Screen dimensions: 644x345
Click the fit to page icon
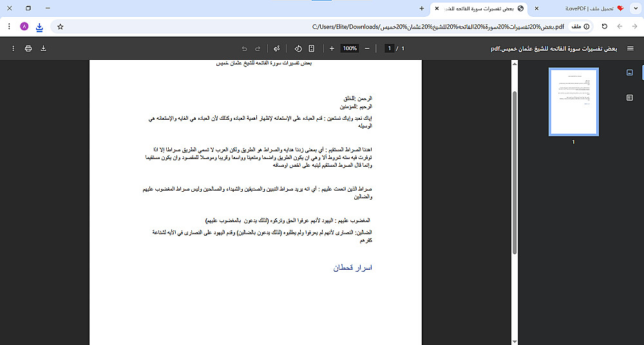coord(311,48)
